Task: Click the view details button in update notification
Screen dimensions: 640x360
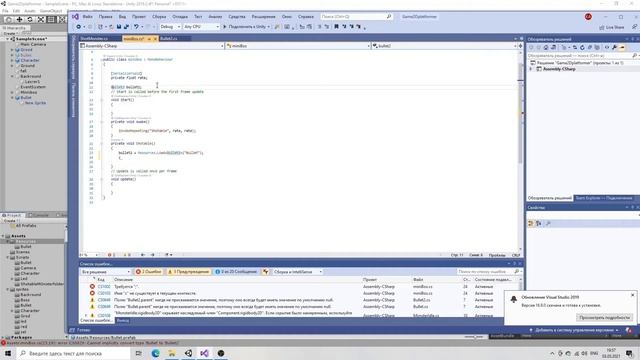Action: (x=604, y=318)
